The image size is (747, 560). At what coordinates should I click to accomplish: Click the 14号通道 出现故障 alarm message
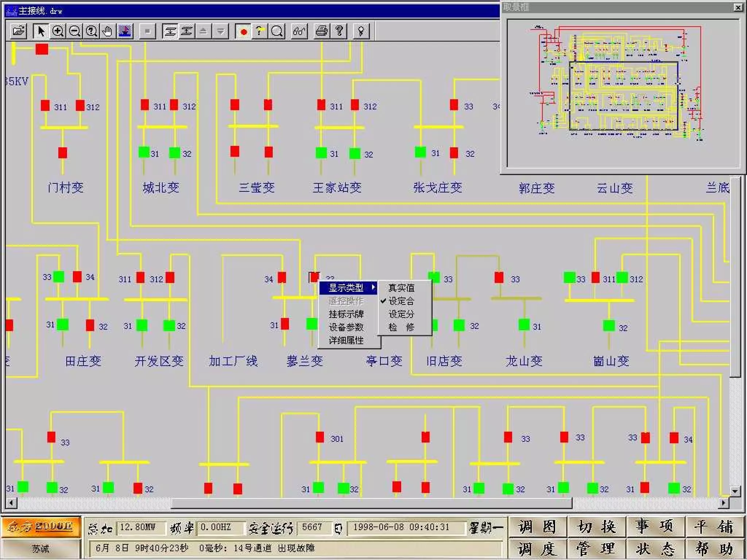point(274,548)
